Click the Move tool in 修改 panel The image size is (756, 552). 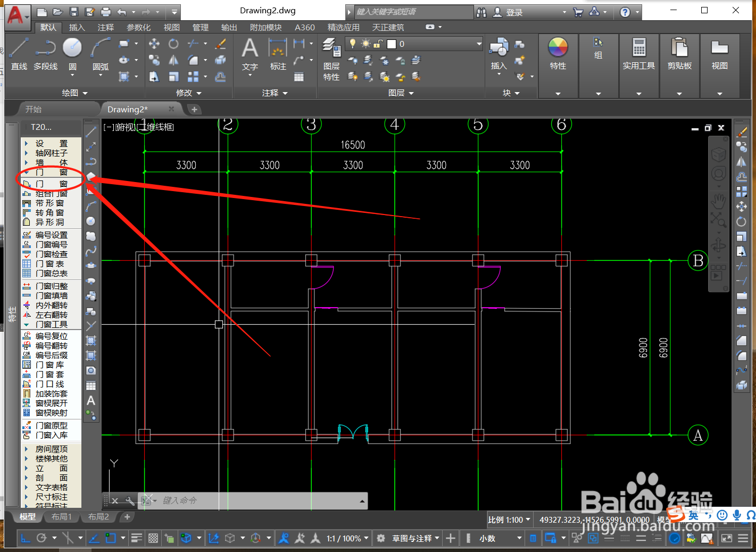(154, 44)
